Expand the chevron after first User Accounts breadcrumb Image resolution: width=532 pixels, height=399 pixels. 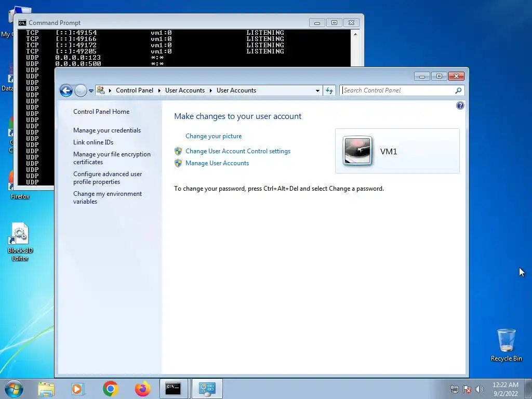click(x=211, y=90)
